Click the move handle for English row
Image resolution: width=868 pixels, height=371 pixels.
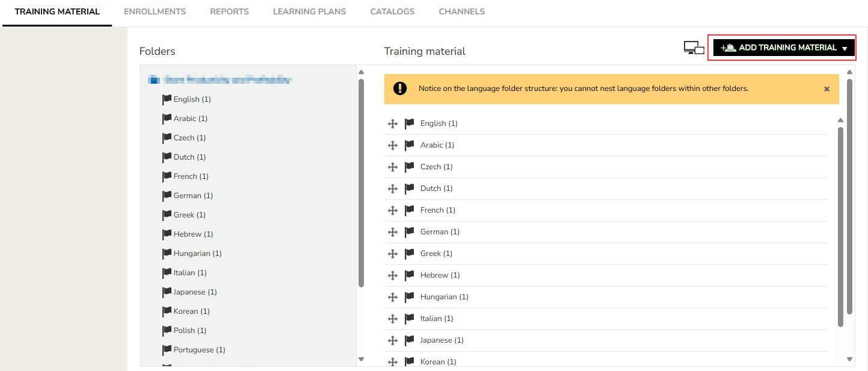(393, 123)
